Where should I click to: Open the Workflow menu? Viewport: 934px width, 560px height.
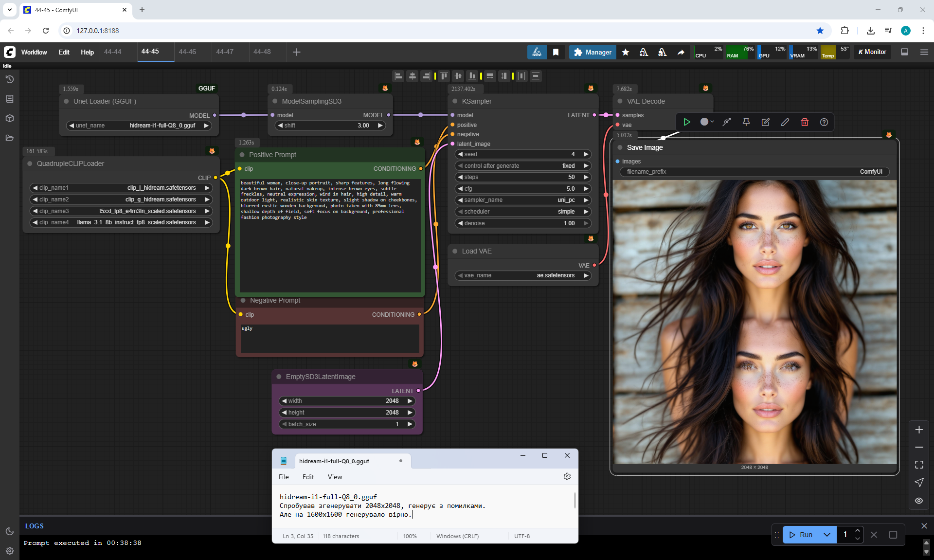[x=34, y=52]
